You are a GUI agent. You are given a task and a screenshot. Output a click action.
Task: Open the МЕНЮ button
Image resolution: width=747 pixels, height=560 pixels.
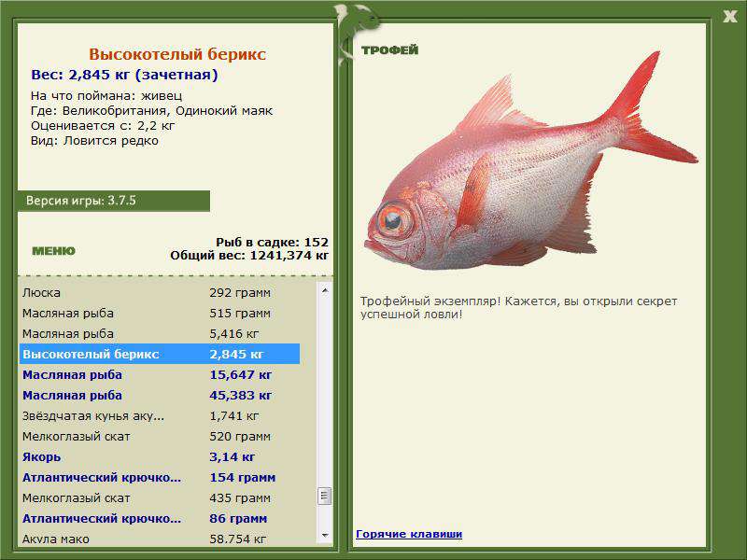tap(53, 251)
